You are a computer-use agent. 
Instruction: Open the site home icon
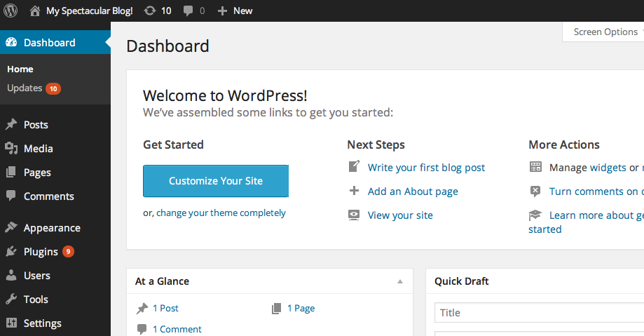[x=35, y=11]
